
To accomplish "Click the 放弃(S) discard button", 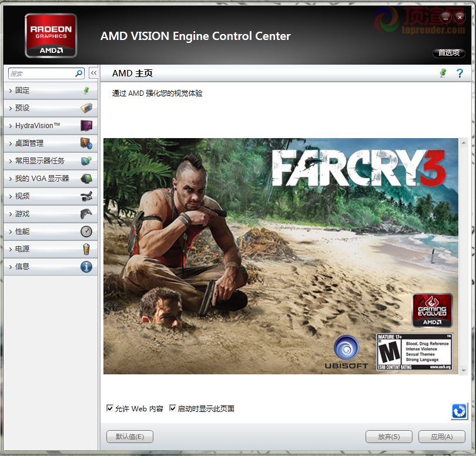I will point(389,437).
